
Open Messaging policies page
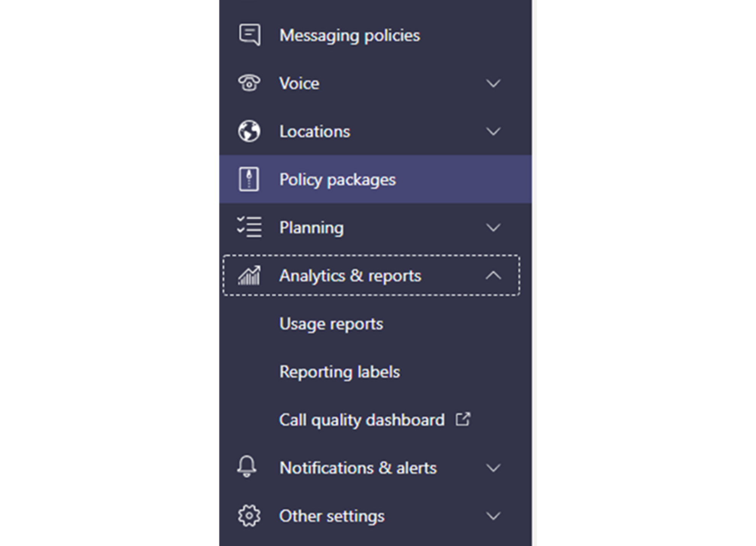pos(349,35)
